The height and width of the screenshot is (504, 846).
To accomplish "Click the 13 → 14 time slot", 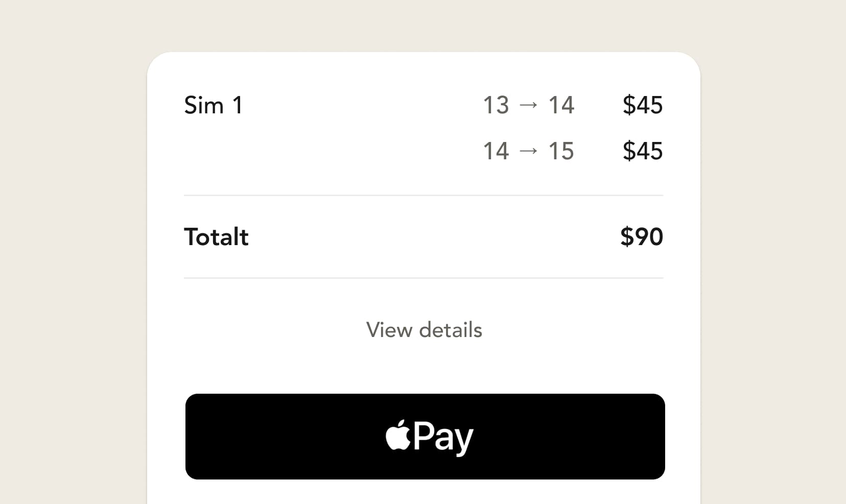I will [529, 105].
